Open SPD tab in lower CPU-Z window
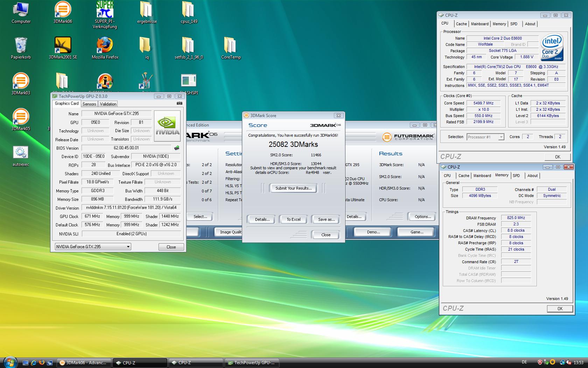Image resolution: width=588 pixels, height=368 pixels. 516,176
